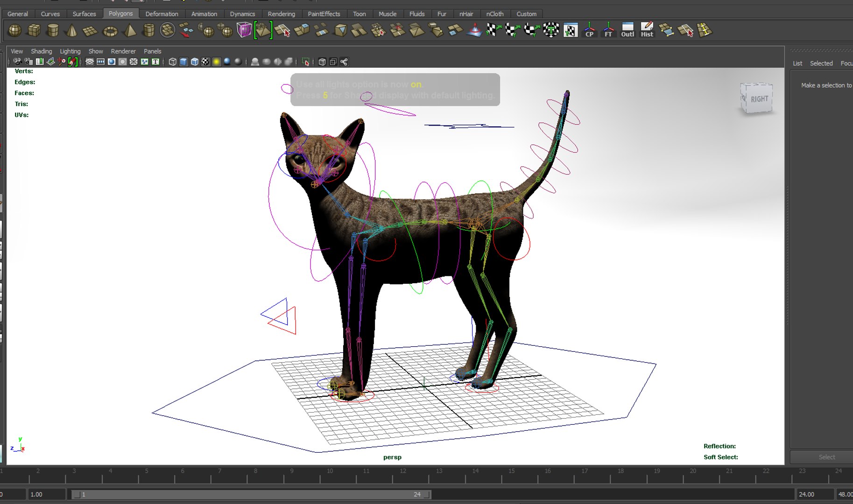Open the Shading panel menu
853x504 pixels.
point(42,51)
